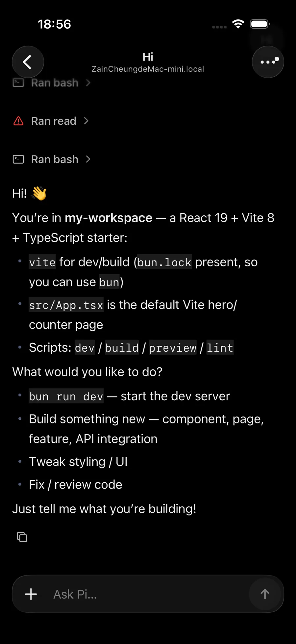The width and height of the screenshot is (296, 644).
Task: Open the three-dots more options menu
Action: 268,62
